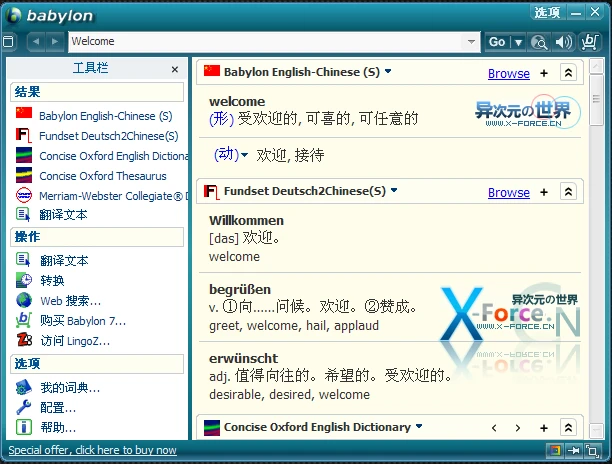This screenshot has width=612, height=464.
Task: Click the 转换 conversion action
Action: (52, 281)
